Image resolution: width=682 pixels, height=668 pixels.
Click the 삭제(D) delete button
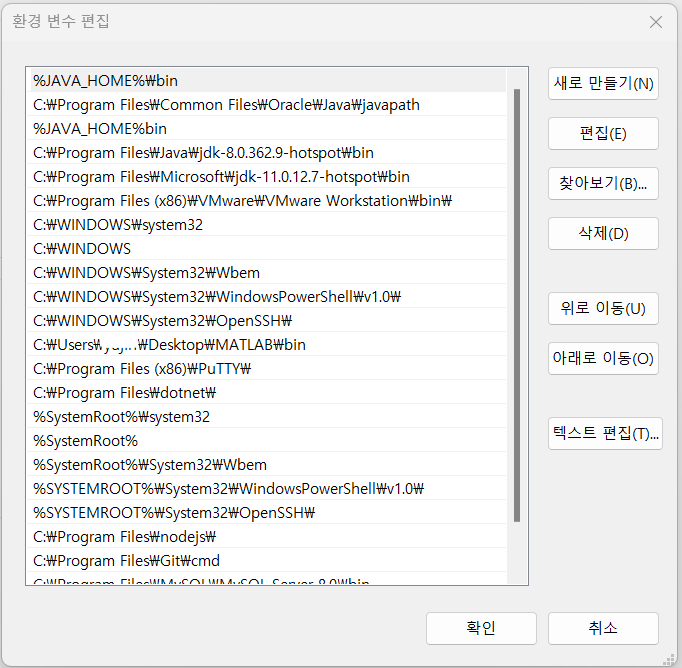coord(603,234)
